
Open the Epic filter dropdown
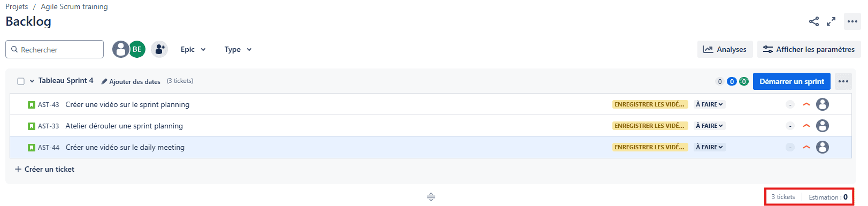point(193,49)
